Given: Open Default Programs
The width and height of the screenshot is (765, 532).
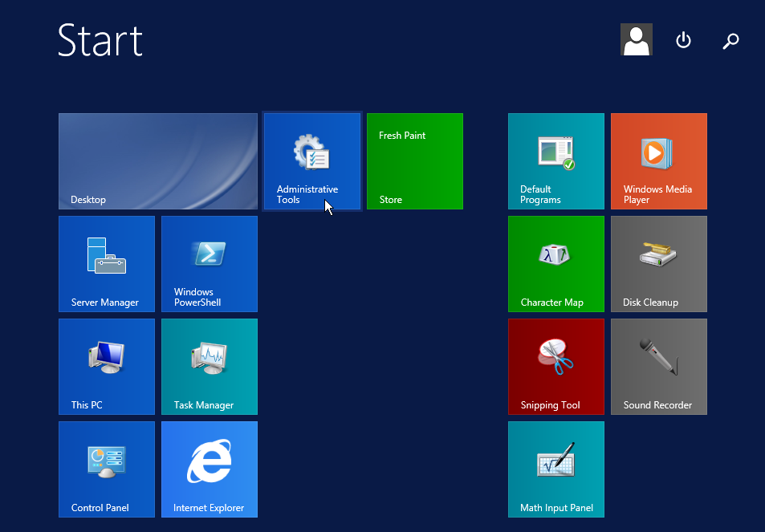Looking at the screenshot, I should coord(555,160).
